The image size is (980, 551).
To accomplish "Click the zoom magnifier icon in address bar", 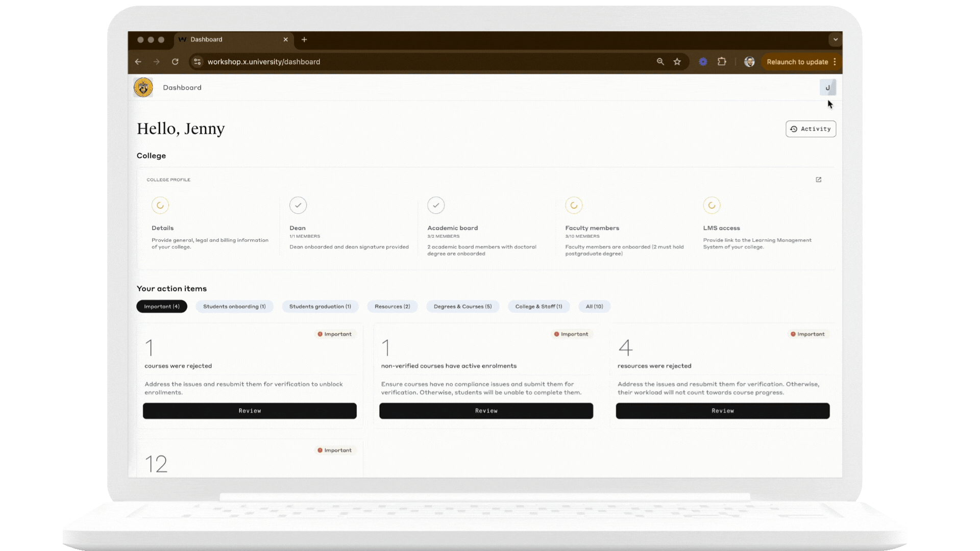I will click(x=660, y=62).
